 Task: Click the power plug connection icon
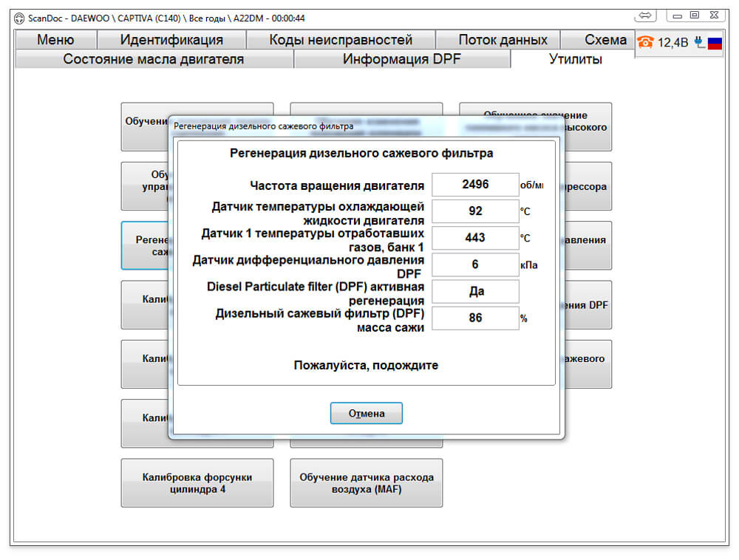(x=699, y=42)
